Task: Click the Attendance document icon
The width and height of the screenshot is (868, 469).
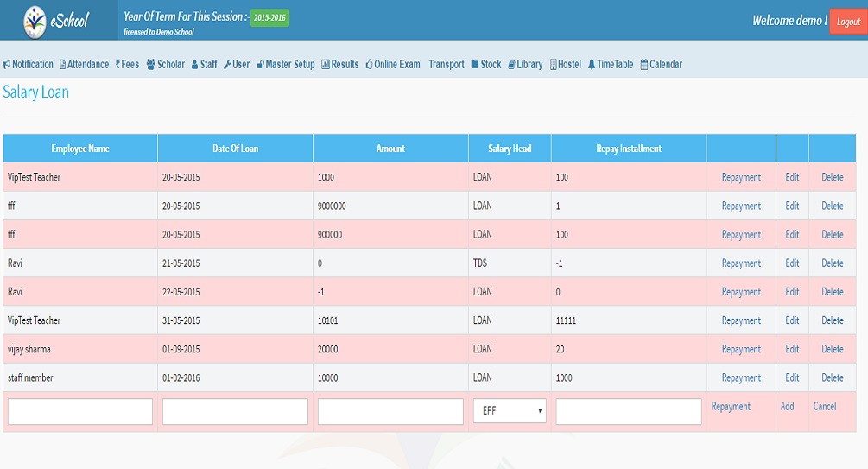Action: pos(63,65)
